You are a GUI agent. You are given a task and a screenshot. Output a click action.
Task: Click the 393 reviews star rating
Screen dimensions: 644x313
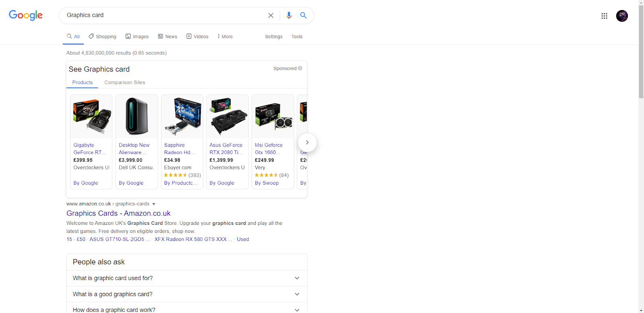click(182, 175)
